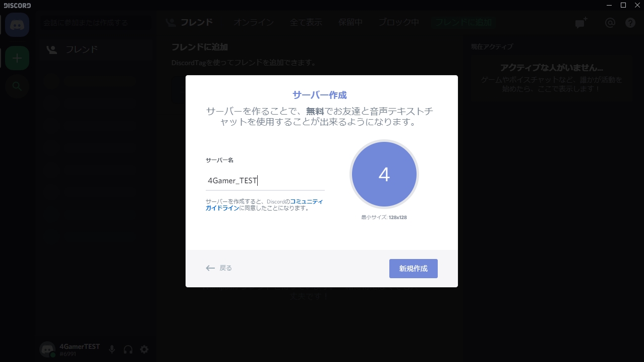Click the フレンド header label with phone icon
This screenshot has width=644, height=362.
pos(190,22)
